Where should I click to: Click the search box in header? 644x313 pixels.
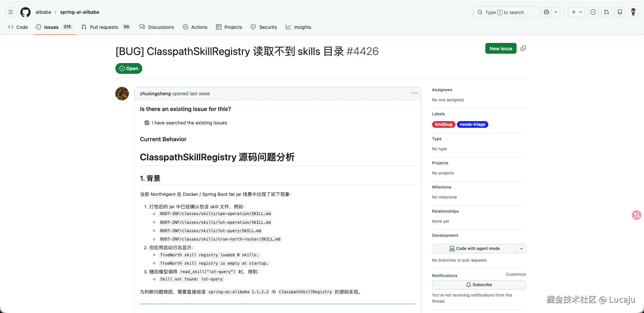pos(506,12)
